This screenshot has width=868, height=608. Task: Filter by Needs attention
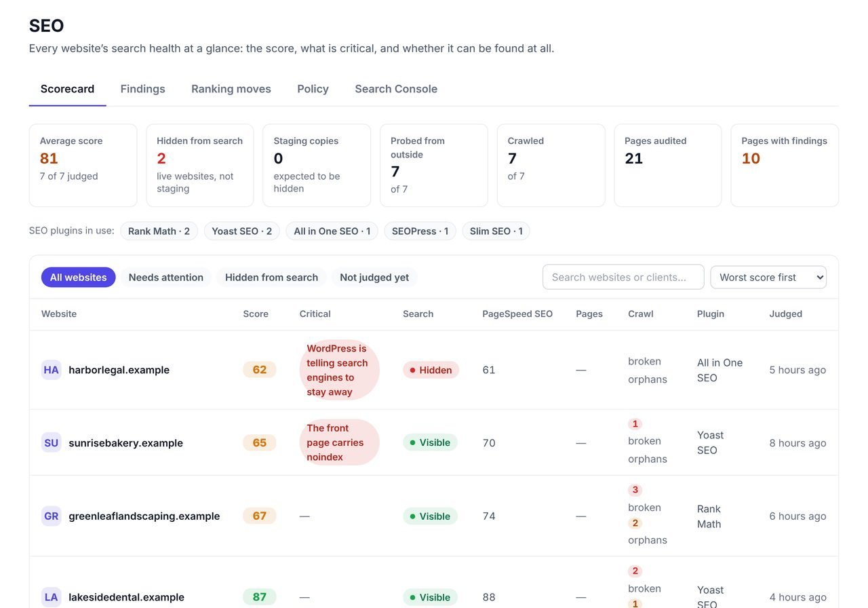[166, 277]
